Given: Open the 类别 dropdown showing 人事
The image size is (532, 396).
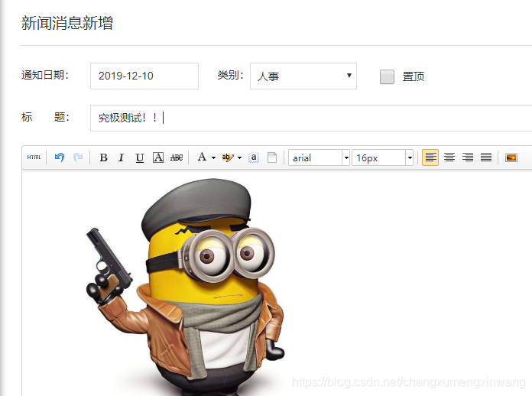Looking at the screenshot, I should click(x=303, y=76).
